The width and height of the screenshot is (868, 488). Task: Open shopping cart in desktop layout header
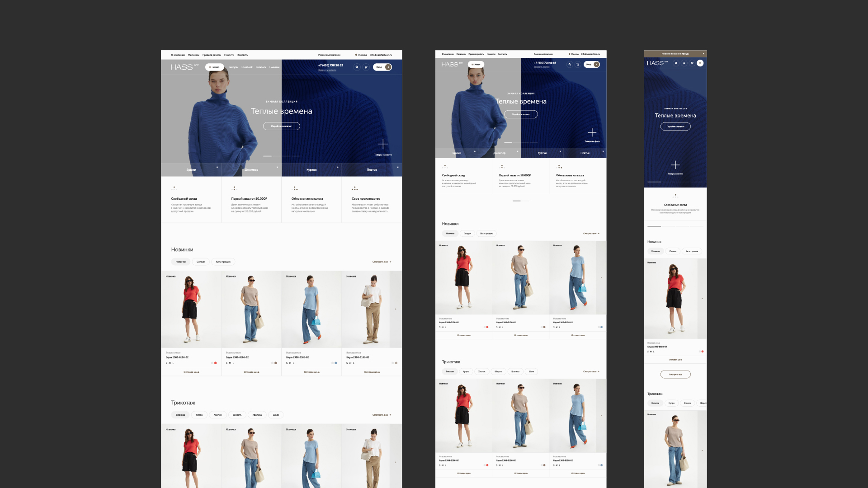click(x=366, y=67)
